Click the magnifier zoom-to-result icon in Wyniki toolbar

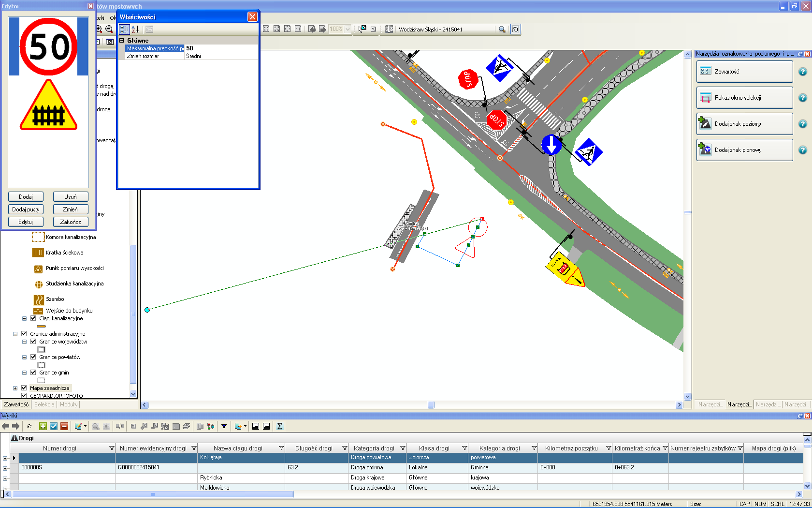tap(96, 426)
